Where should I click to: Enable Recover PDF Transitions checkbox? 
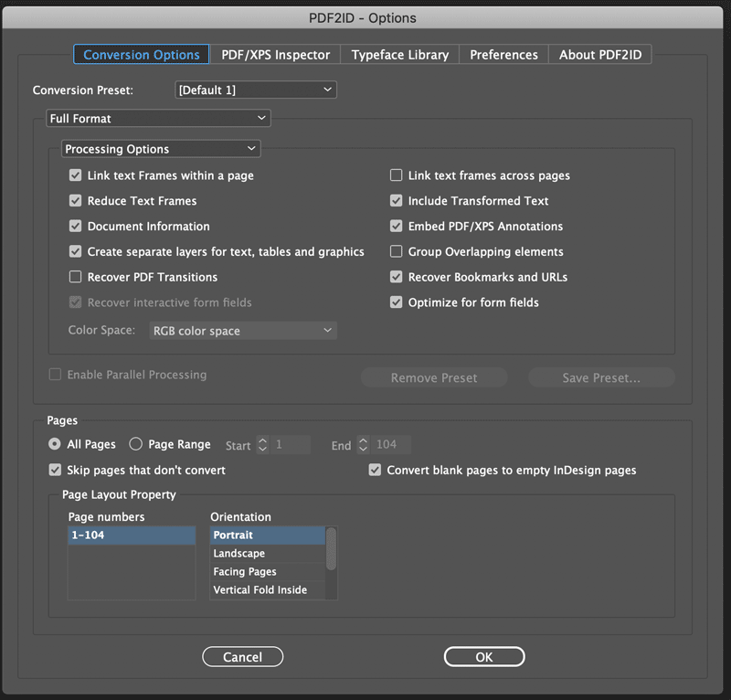point(76,277)
